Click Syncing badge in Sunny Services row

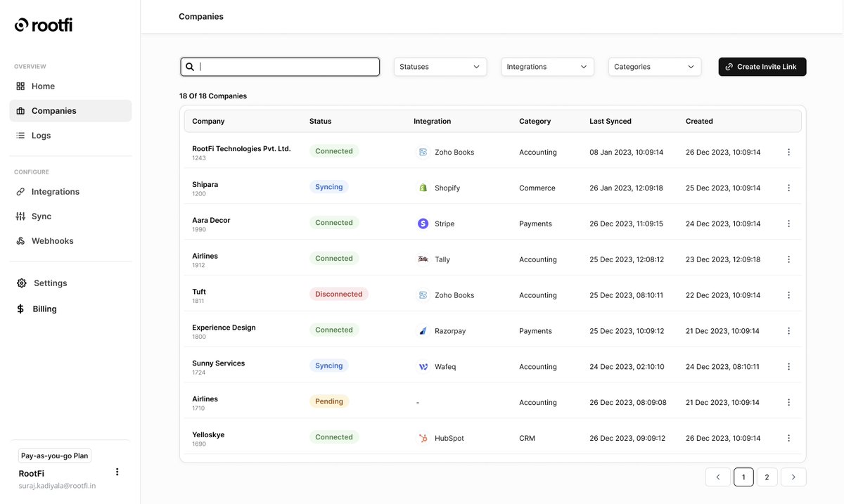pos(328,366)
